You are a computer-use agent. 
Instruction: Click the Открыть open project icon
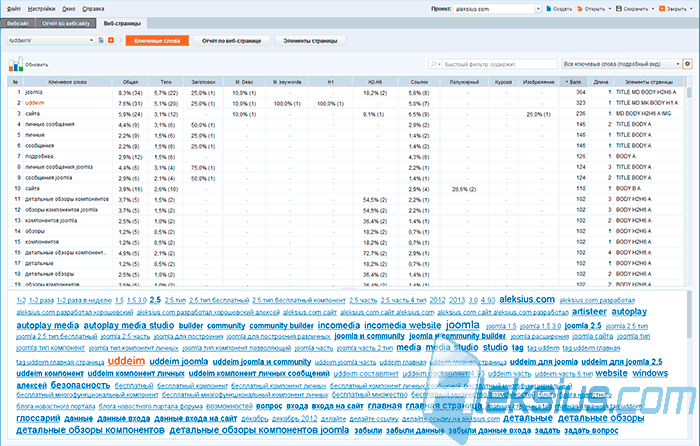[580, 8]
